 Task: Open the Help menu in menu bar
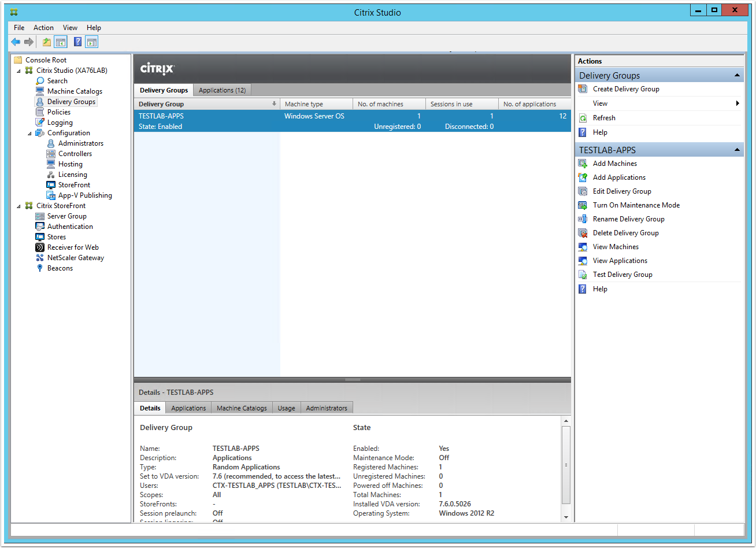click(94, 28)
